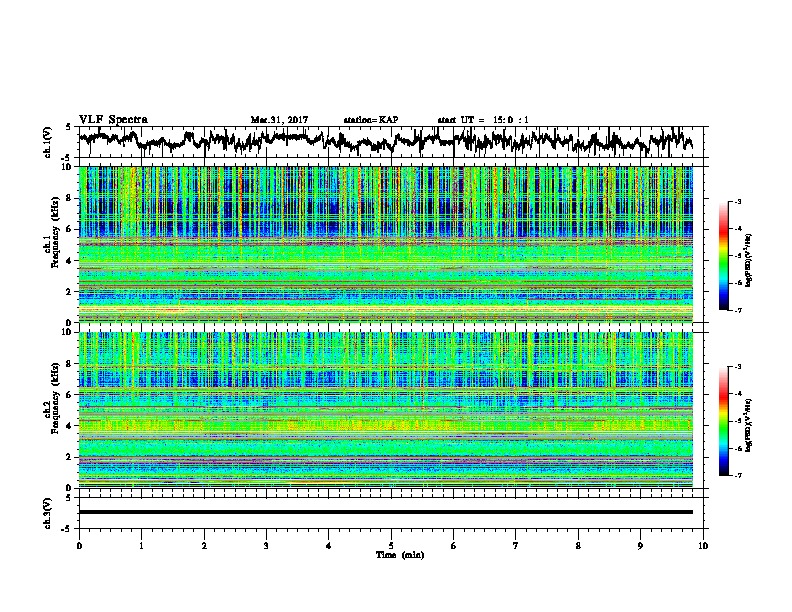This screenshot has width=792, height=612.
Task: Click the "0" minute tick on time axis
Action: tap(79, 546)
